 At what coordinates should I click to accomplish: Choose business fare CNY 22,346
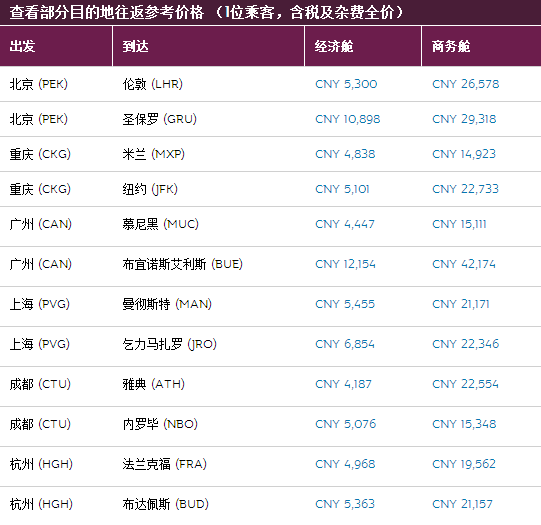465,344
